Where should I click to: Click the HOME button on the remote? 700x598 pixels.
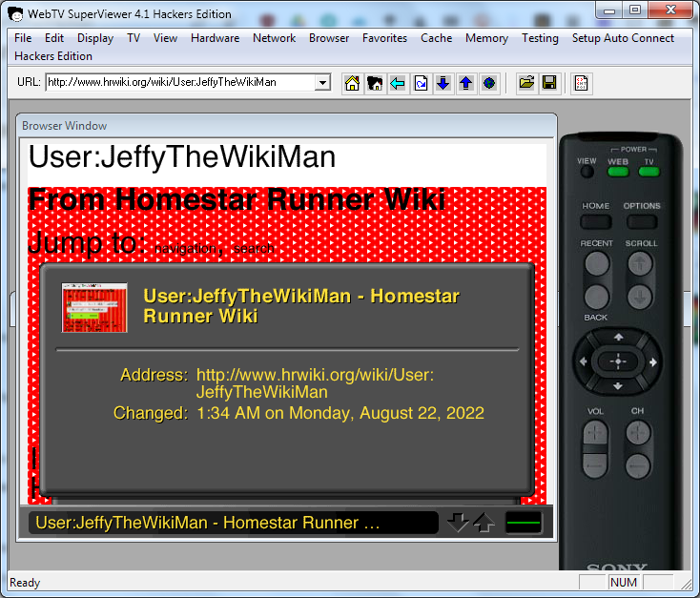(x=596, y=221)
